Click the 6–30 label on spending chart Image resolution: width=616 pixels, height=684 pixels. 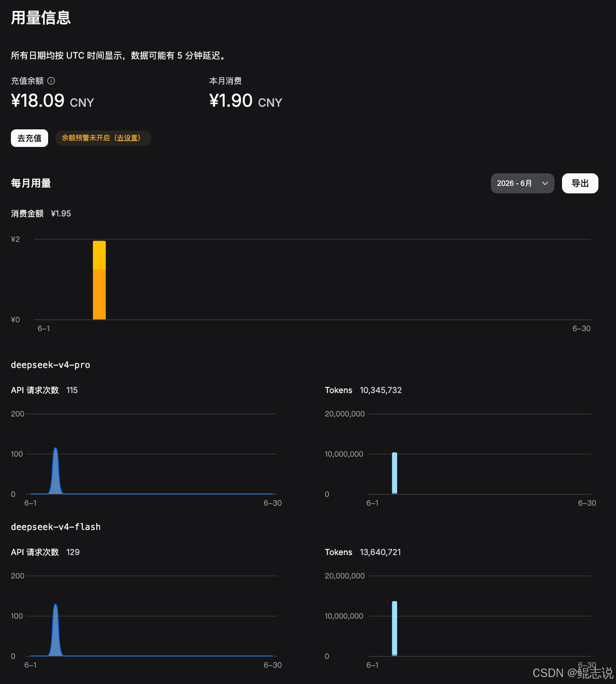(581, 329)
